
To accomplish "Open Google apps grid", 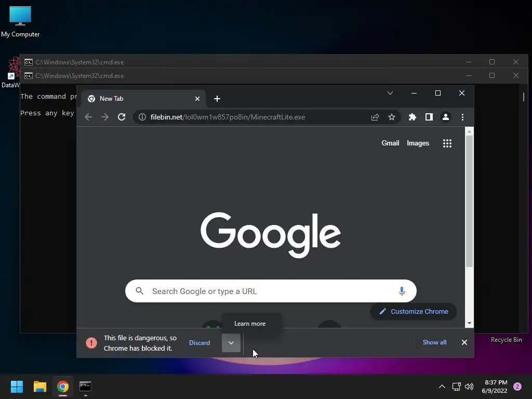I will pos(447,143).
